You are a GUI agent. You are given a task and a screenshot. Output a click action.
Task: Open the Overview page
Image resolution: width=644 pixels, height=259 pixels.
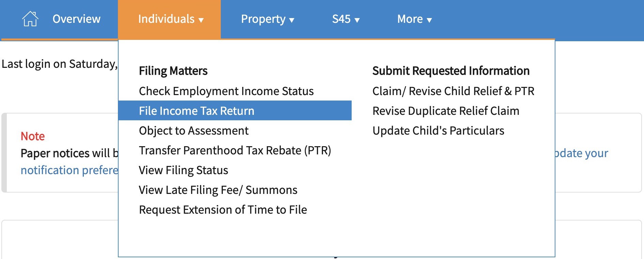76,19
